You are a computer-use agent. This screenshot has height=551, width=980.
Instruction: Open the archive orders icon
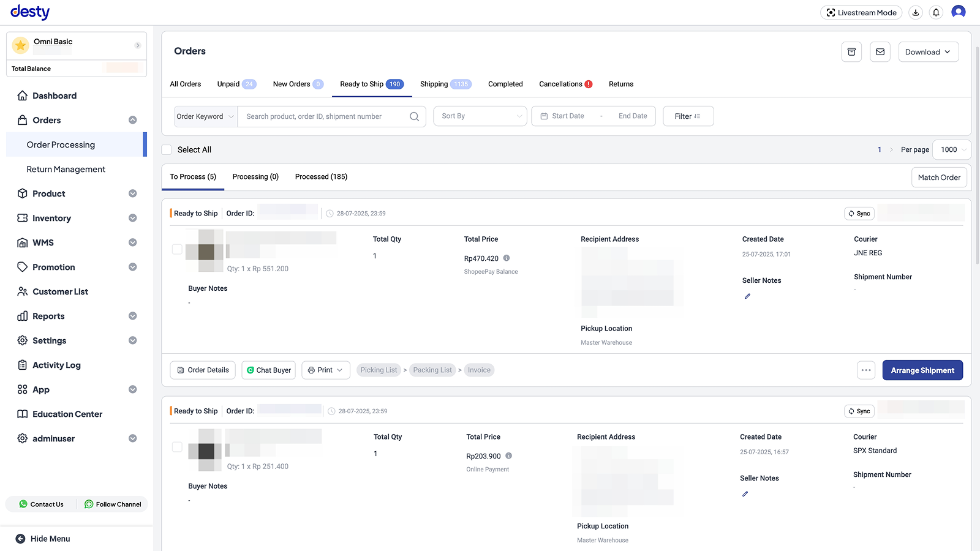851,51
